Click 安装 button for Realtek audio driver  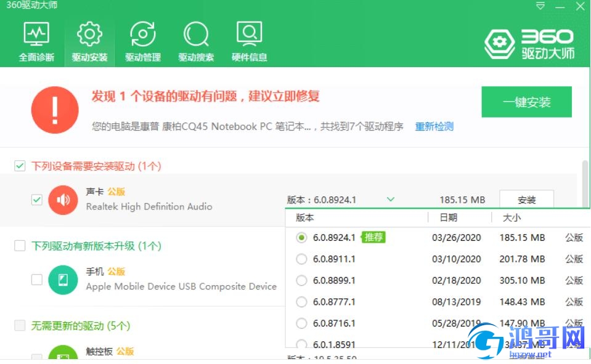click(526, 200)
